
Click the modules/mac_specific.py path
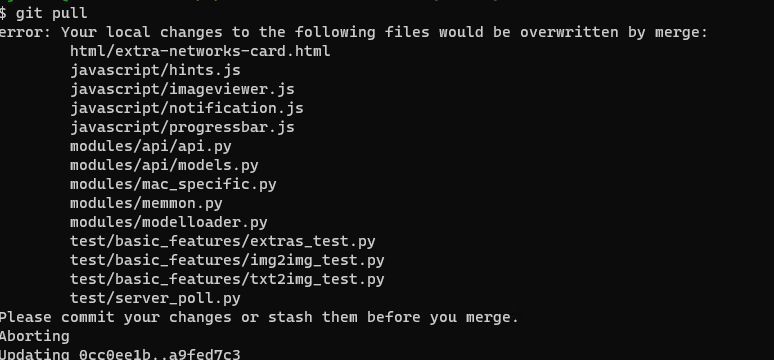[173, 185]
